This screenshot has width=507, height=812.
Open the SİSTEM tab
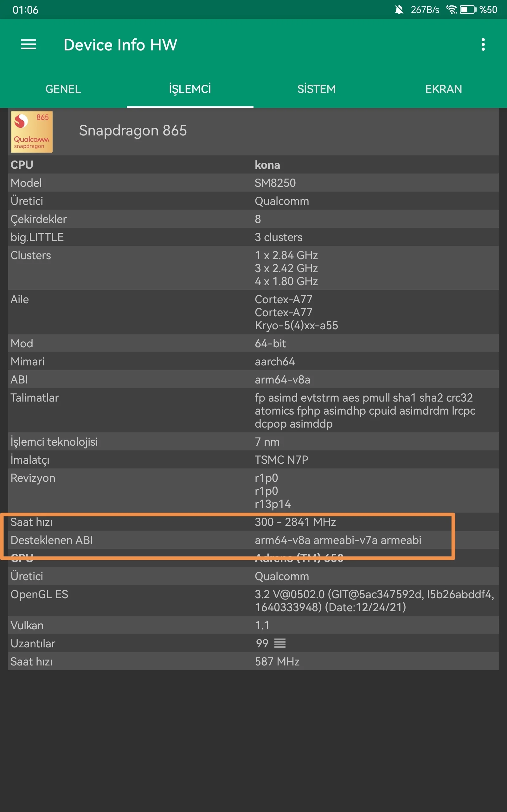click(x=317, y=89)
